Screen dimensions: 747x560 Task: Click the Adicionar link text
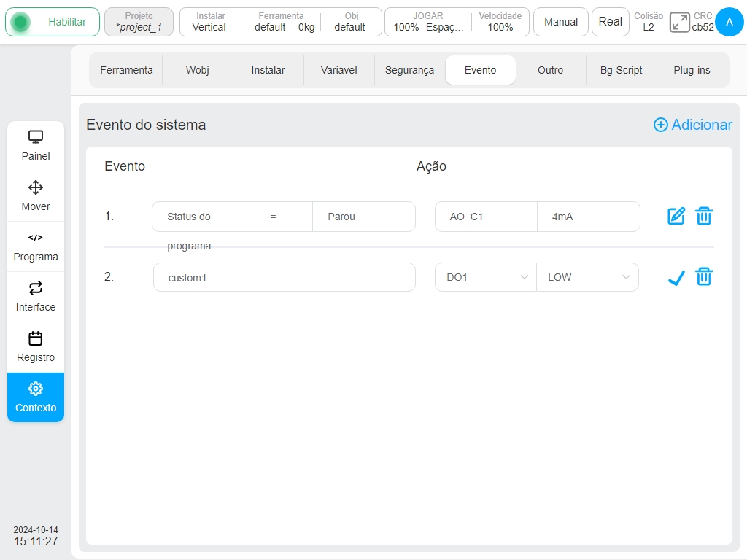[x=702, y=125]
